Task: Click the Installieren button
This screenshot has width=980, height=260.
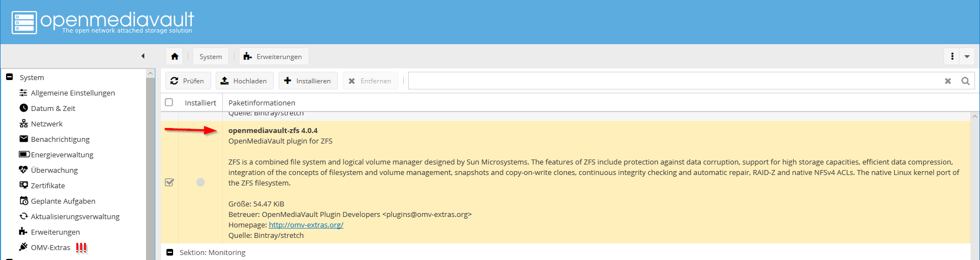Action: pyautogui.click(x=307, y=81)
